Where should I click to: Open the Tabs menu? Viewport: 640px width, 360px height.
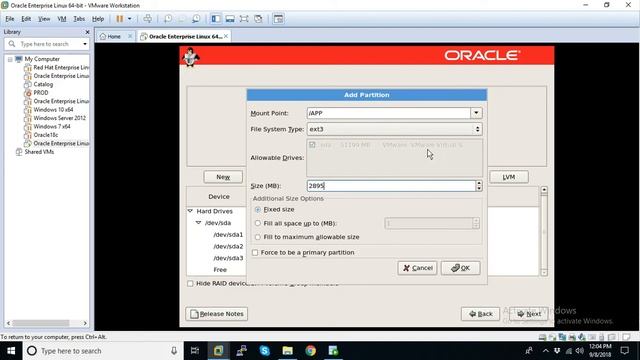[x=79, y=19]
